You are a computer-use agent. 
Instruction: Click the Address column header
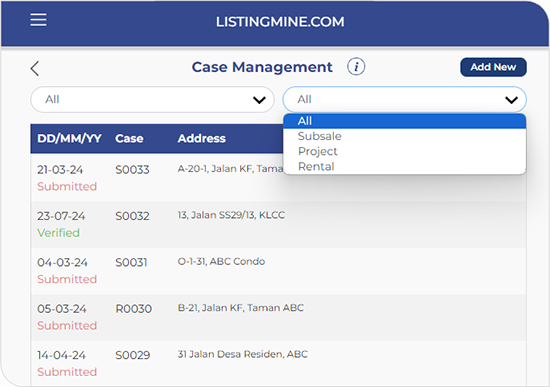point(201,138)
